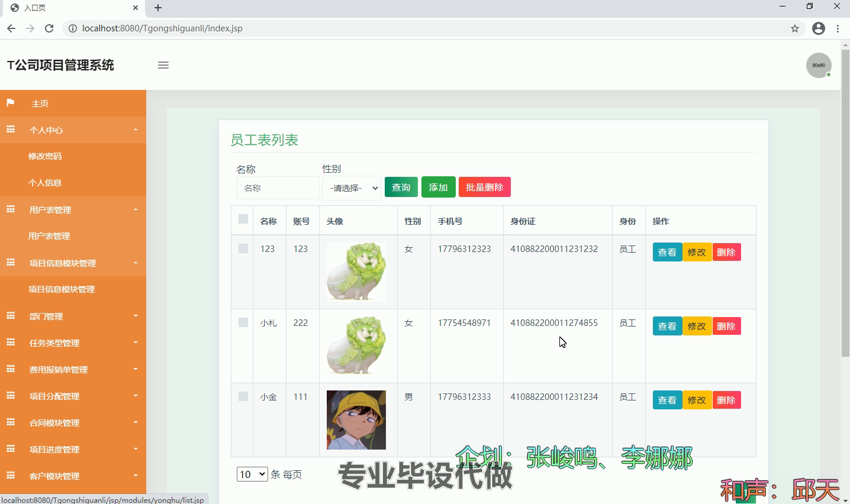Expand the 项目进度管理 menu arrow
850x504 pixels.
[x=136, y=449]
